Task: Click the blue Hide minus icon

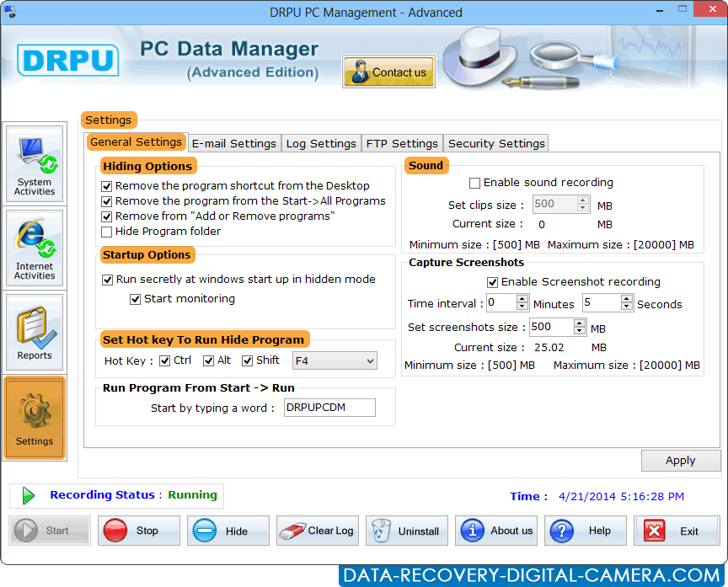Action: point(204,531)
